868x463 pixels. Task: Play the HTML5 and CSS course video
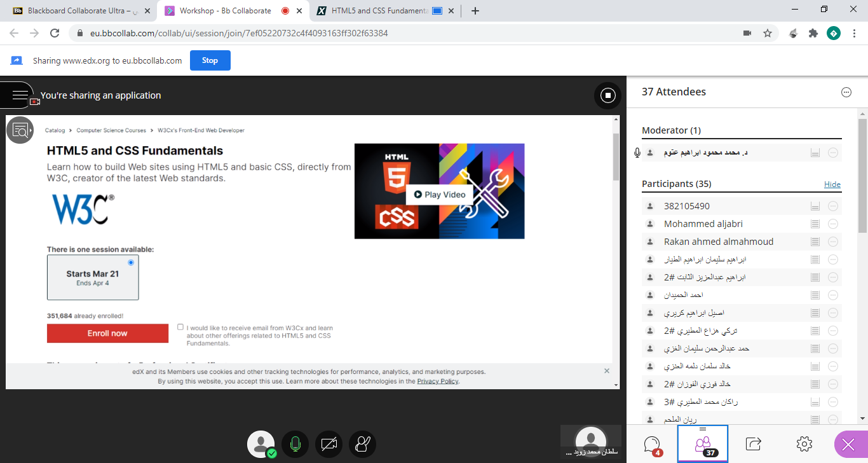[x=440, y=195]
